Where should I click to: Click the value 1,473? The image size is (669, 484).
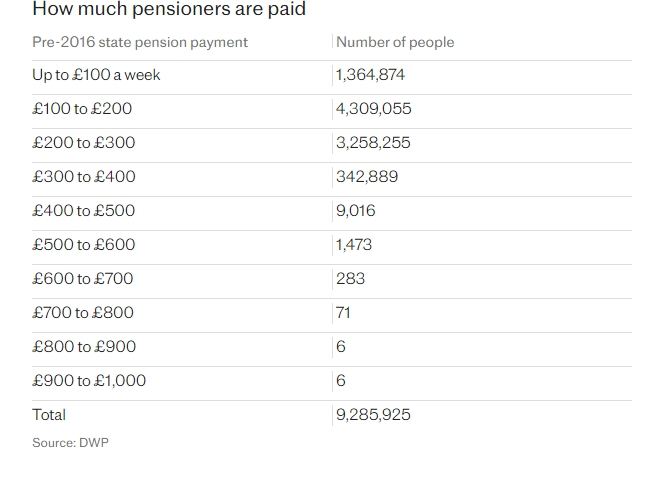[x=354, y=245]
